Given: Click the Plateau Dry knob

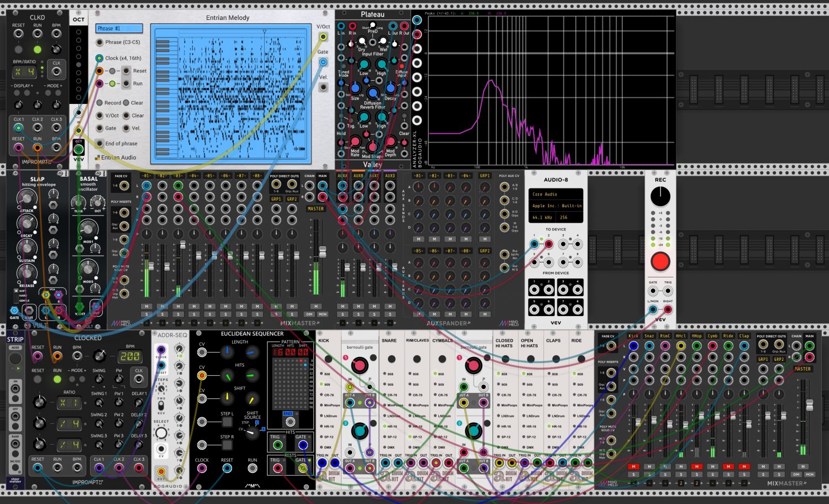Looking at the screenshot, I should pos(361,41).
